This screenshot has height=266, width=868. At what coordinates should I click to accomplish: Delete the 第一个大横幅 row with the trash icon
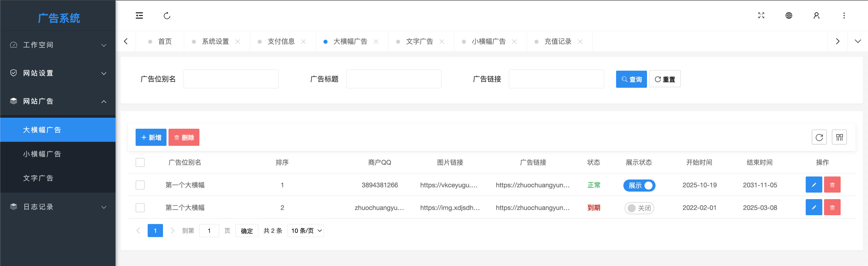(x=832, y=185)
